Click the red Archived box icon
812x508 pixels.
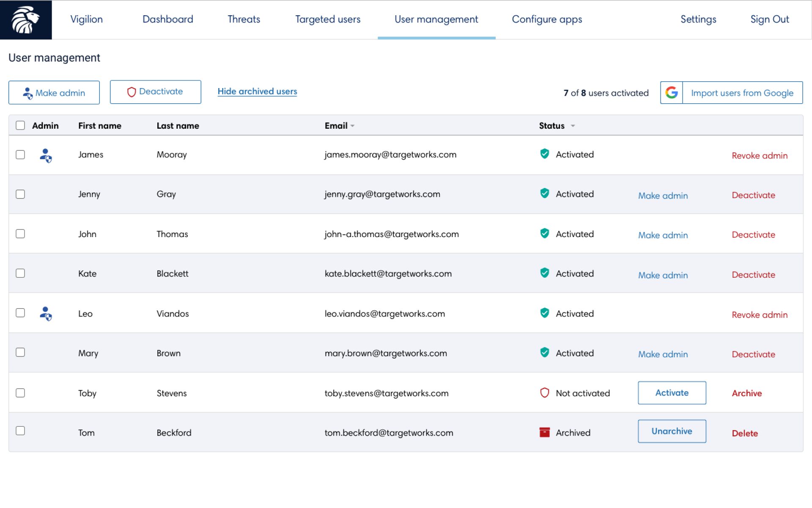point(544,432)
